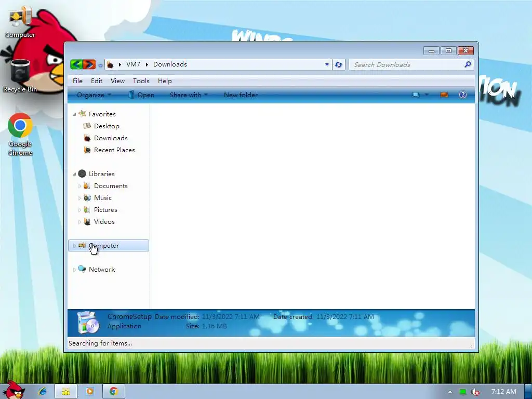532x399 pixels.
Task: Click the Searching for items status text
Action: click(100, 343)
